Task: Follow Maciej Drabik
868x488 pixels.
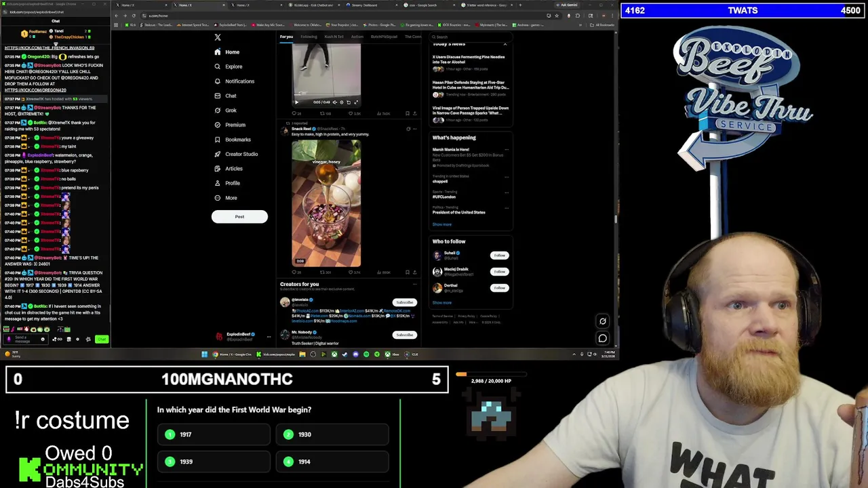Action: point(499,272)
